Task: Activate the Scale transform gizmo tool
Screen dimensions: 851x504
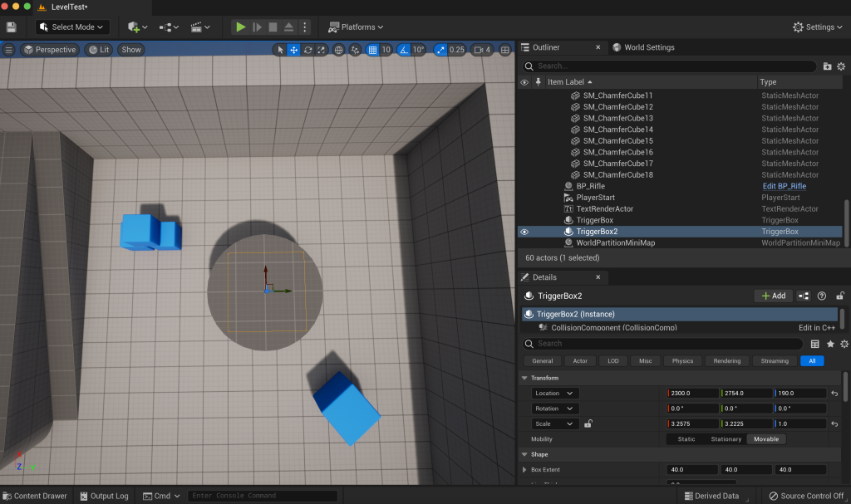Action: click(x=322, y=50)
